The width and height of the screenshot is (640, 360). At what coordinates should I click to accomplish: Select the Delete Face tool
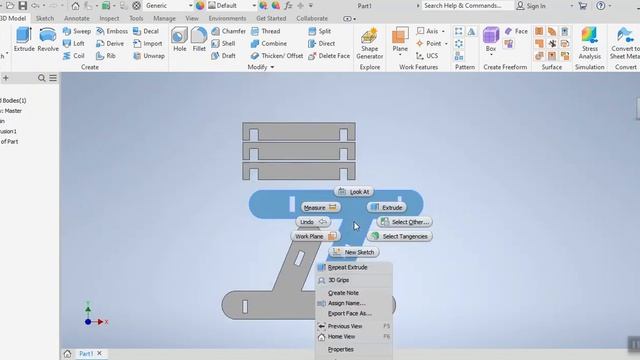329,56
